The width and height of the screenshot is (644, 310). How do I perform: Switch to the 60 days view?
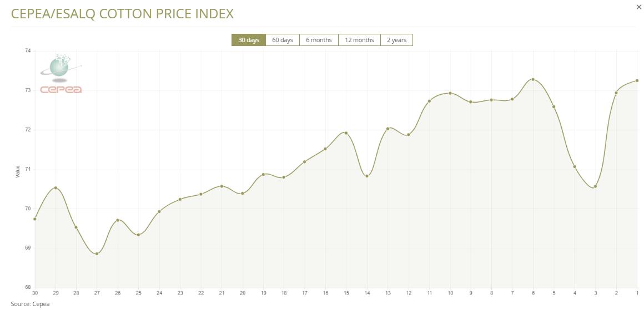click(283, 40)
